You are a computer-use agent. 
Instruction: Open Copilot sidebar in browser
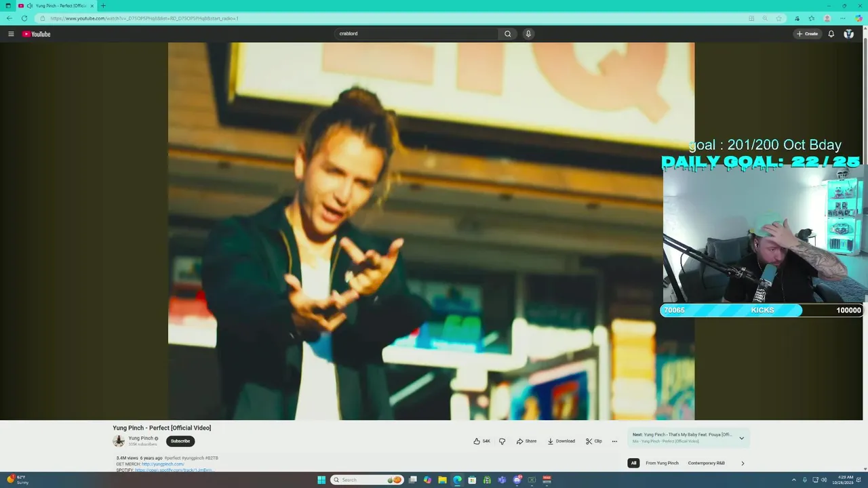tap(859, 18)
